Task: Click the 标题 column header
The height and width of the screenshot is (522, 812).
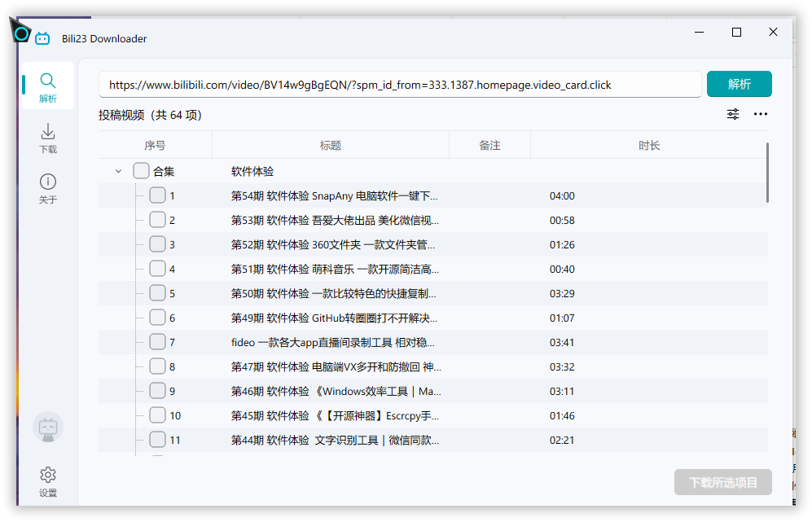Action: tap(330, 145)
